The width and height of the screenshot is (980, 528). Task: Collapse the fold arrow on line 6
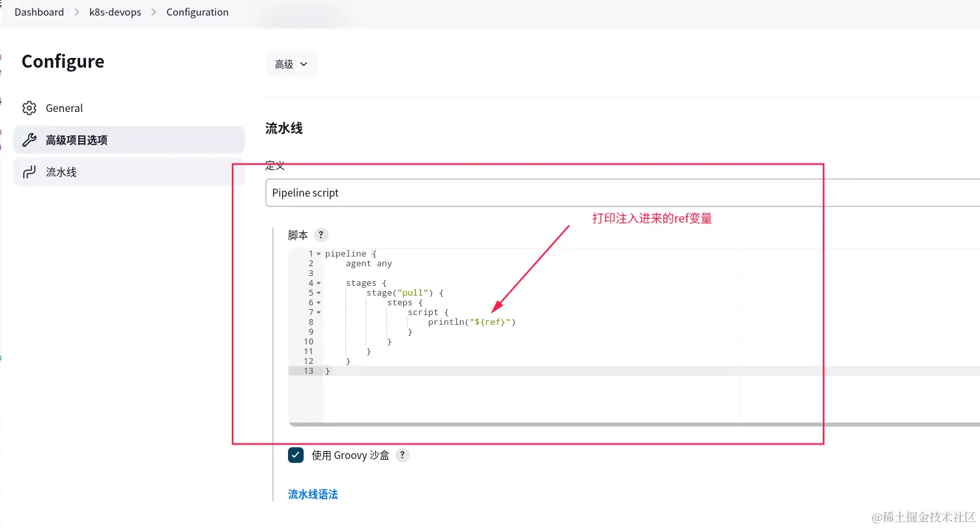click(319, 303)
